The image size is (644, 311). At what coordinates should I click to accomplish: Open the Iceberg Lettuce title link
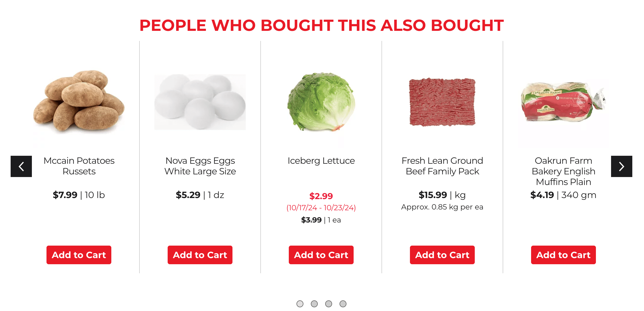point(321,161)
